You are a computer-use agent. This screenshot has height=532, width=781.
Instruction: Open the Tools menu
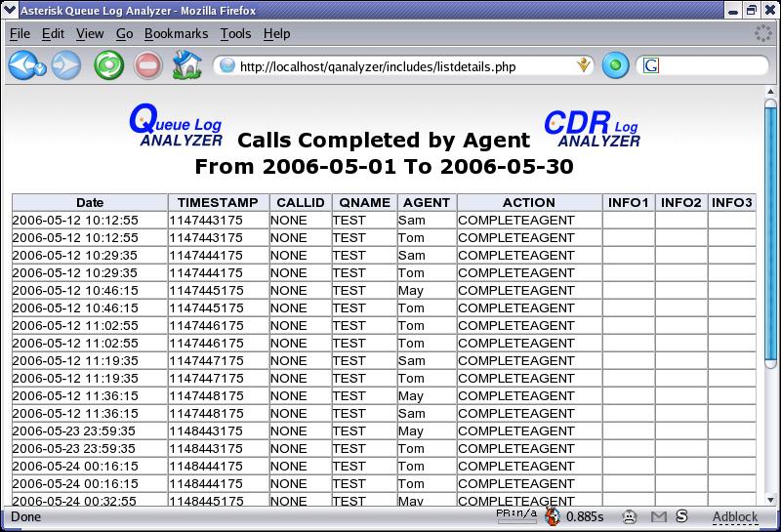click(235, 33)
